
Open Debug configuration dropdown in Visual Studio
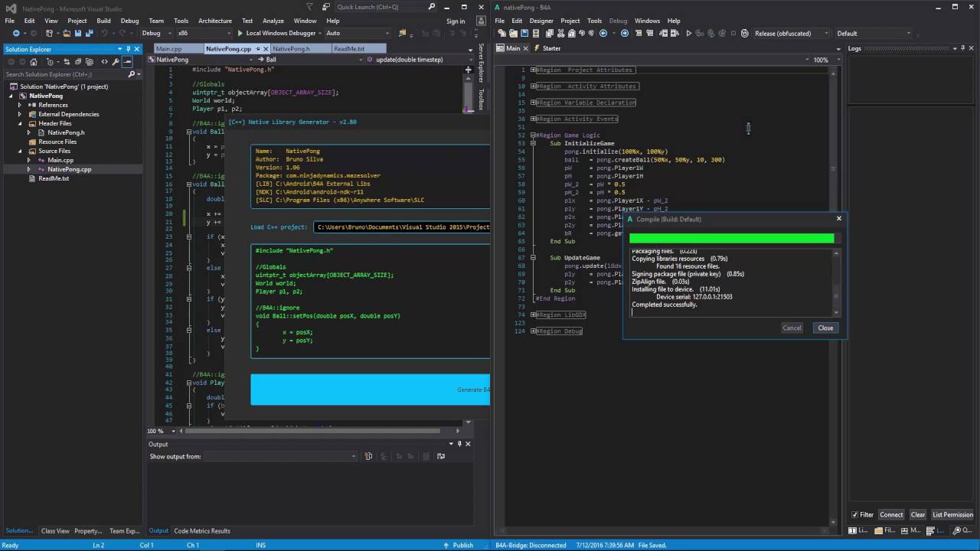[x=156, y=34]
